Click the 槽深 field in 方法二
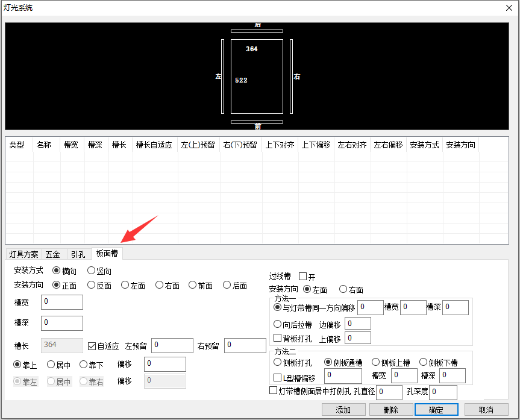Viewport: 520px width, 420px height. click(453, 376)
